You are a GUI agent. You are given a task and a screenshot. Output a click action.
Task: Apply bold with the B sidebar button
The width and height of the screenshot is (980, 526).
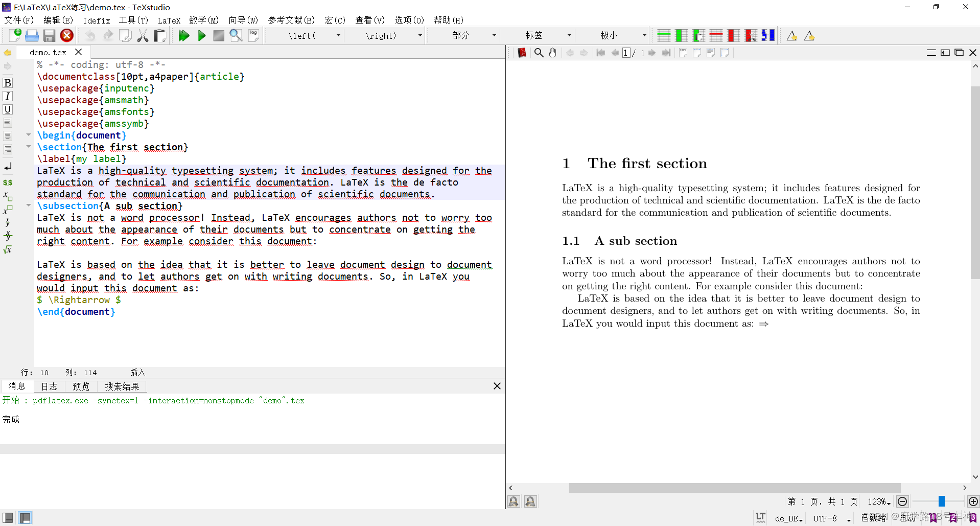tap(8, 83)
